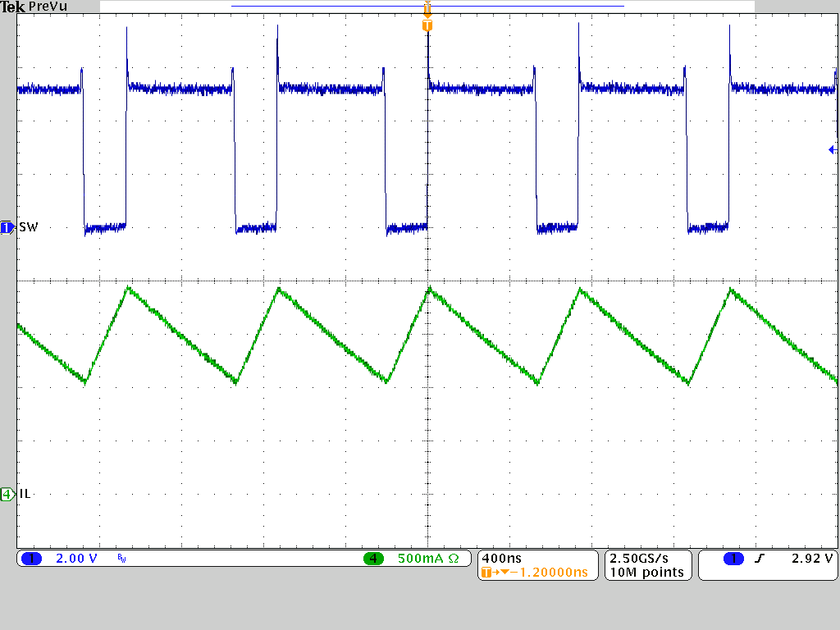Image resolution: width=840 pixels, height=630 pixels.
Task: Open the 2.00 V channel 1 scale readout
Action: click(75, 558)
